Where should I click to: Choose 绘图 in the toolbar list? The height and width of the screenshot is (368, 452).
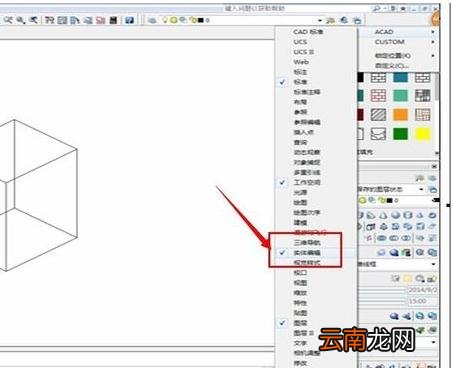point(315,203)
